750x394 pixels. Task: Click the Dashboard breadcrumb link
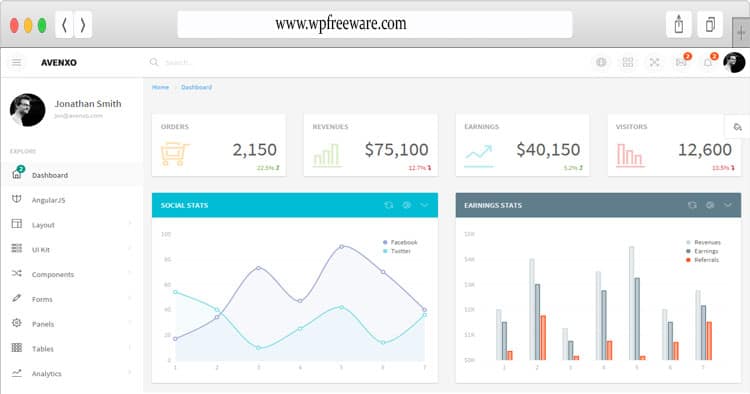tap(196, 87)
